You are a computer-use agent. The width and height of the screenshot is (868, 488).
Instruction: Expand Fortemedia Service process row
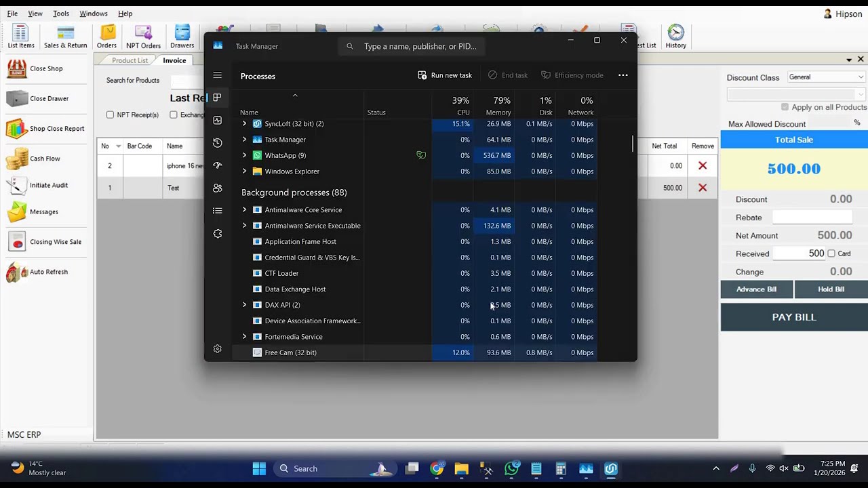[244, 337]
